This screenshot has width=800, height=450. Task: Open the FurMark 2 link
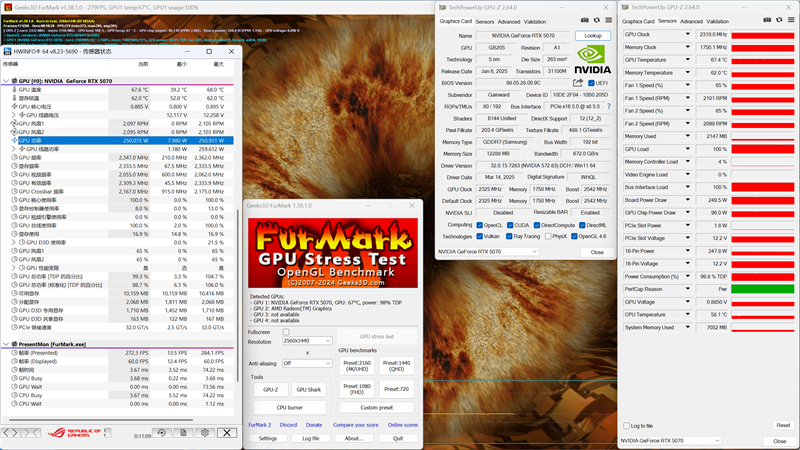pyautogui.click(x=260, y=425)
